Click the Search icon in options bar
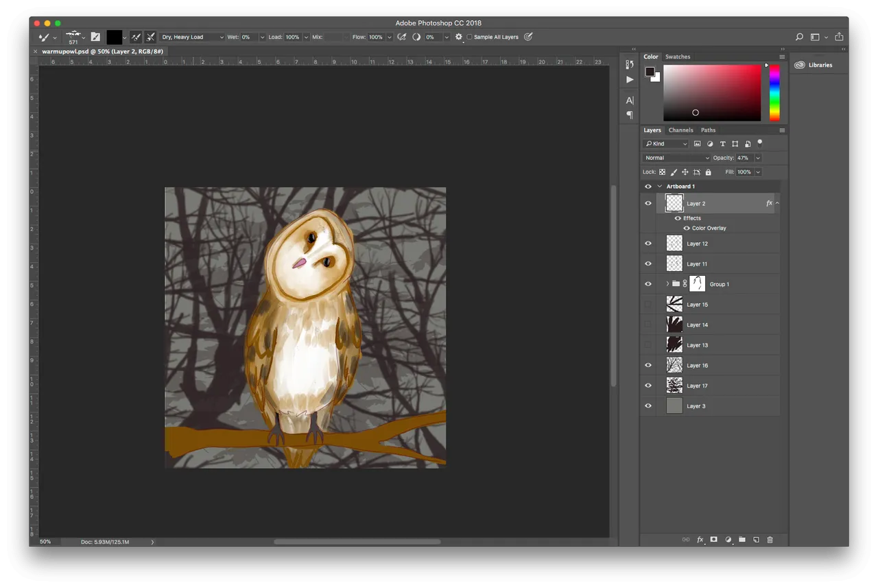 click(x=799, y=37)
